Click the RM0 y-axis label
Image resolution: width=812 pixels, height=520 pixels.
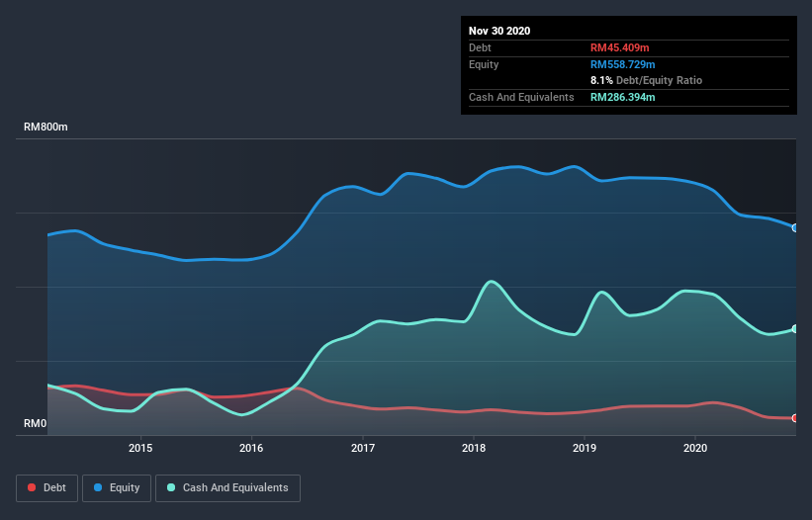point(36,423)
